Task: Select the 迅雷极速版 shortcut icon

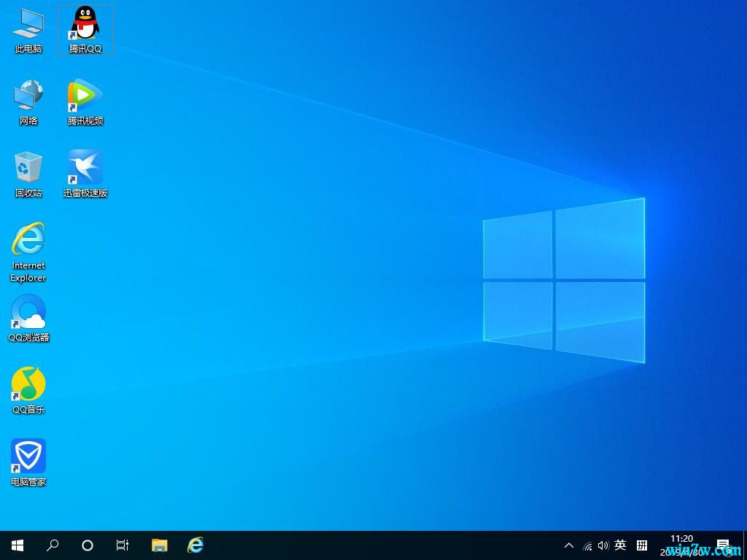Action: [x=85, y=174]
